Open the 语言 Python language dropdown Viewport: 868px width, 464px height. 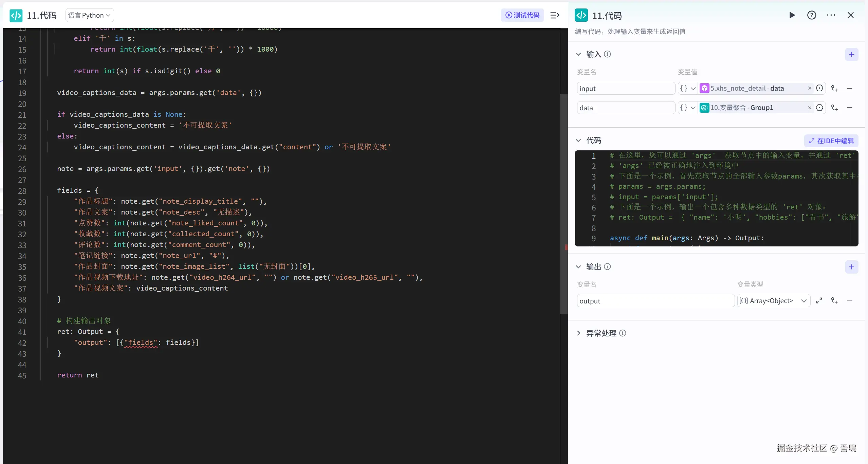tap(89, 15)
